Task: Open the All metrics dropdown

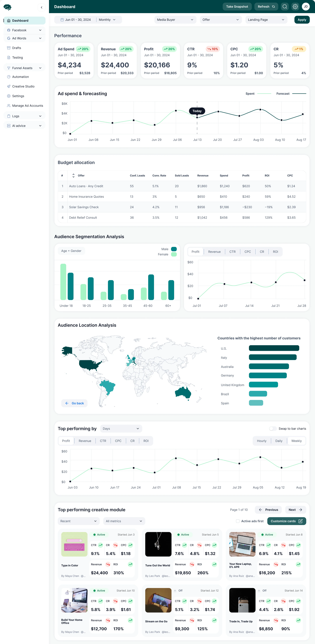Action: (124, 521)
